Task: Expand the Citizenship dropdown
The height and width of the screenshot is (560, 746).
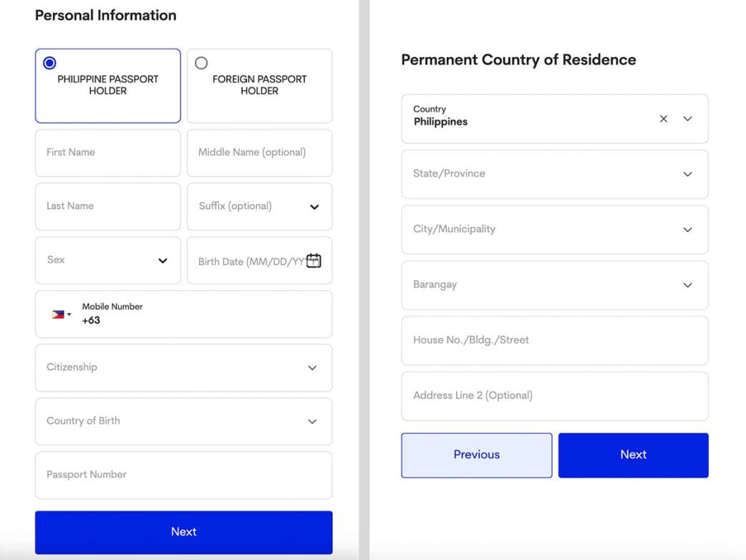Action: click(x=312, y=367)
